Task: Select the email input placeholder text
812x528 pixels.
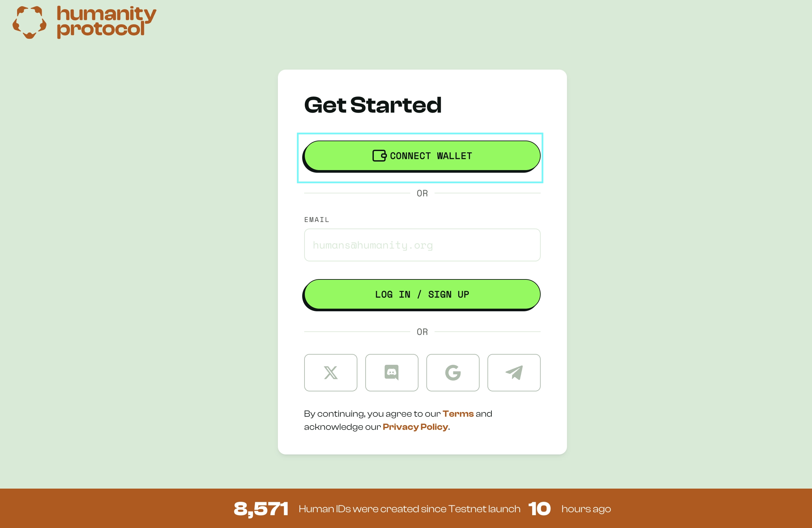Action: tap(372, 245)
